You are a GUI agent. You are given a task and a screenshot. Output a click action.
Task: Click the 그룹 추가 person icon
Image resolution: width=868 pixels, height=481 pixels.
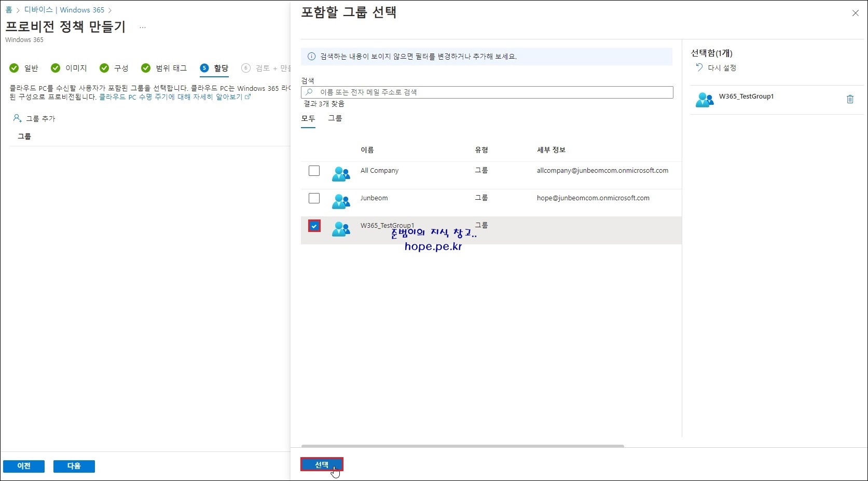coord(17,118)
